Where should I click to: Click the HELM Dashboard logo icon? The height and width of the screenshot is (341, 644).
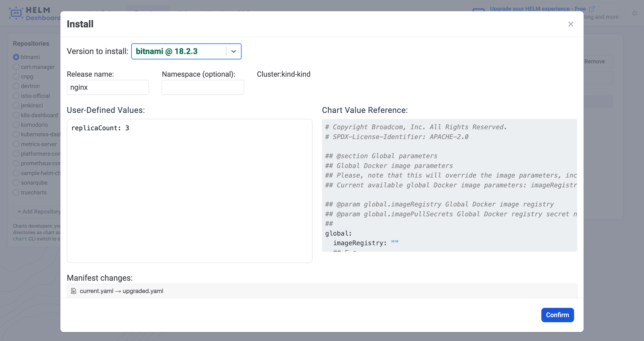point(16,14)
